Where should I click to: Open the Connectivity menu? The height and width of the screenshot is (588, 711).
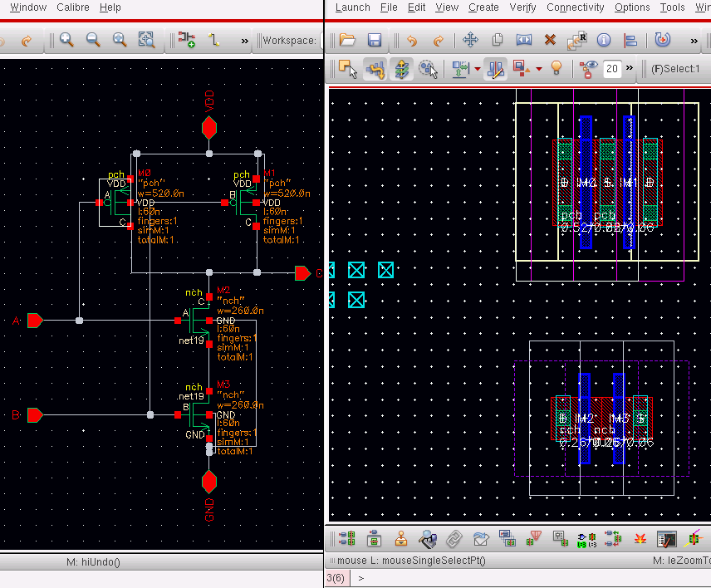point(576,7)
